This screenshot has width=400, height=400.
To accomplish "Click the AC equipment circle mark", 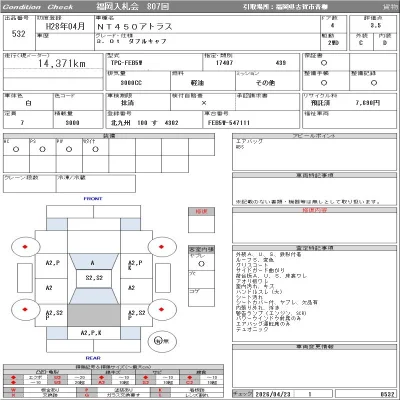I will 16,149.
